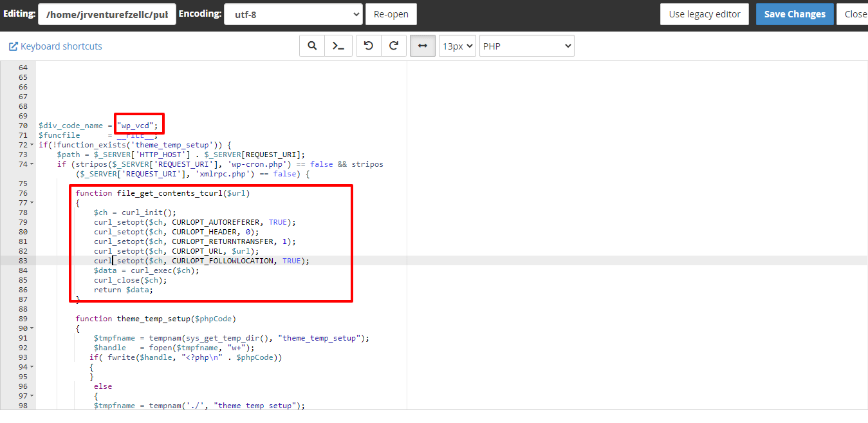Image resolution: width=868 pixels, height=423 pixels.
Task: Collapse the code fold at line 97
Action: click(33, 396)
